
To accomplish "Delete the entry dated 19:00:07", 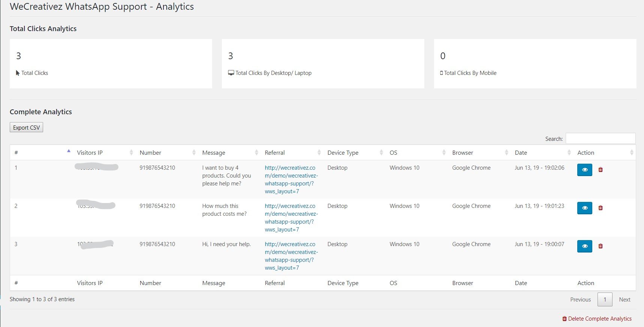I will coord(601,246).
